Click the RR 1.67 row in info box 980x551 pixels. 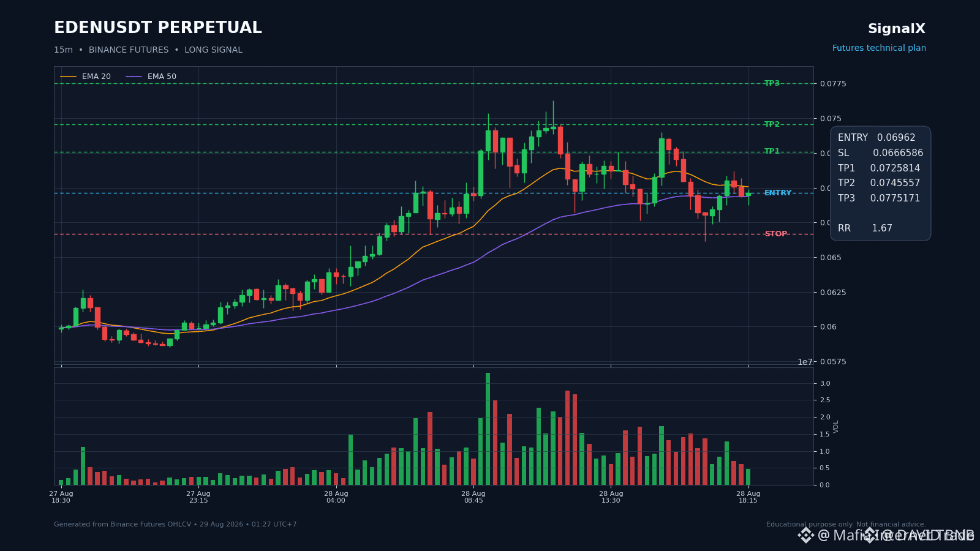865,228
